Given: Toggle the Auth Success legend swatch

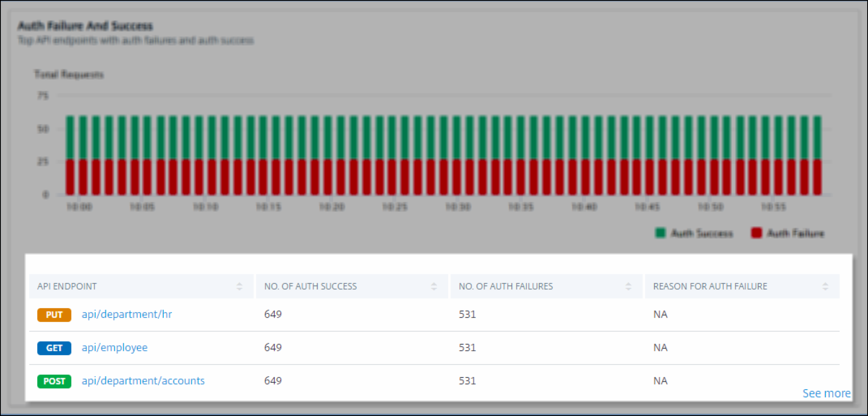Looking at the screenshot, I should pyautogui.click(x=661, y=233).
